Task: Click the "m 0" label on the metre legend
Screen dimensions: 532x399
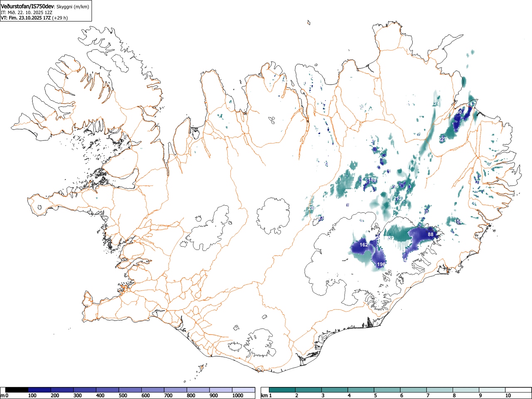Action: click(x=5, y=396)
